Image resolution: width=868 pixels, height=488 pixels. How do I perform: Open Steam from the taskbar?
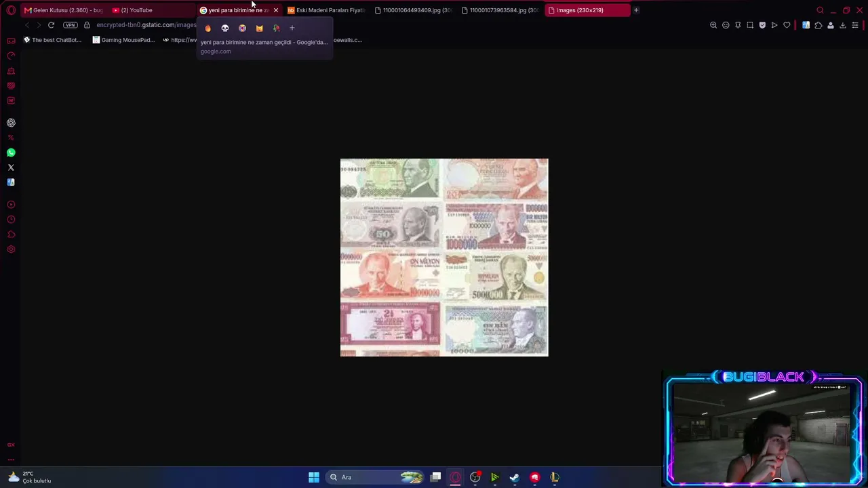click(515, 477)
